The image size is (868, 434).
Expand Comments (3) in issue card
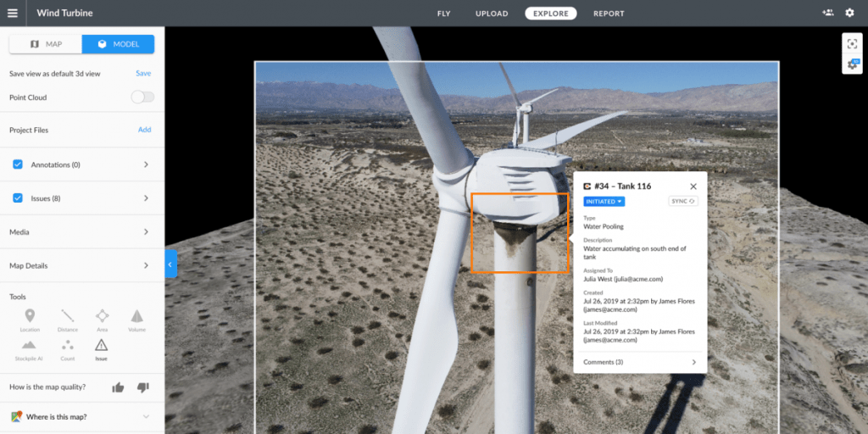[640, 362]
